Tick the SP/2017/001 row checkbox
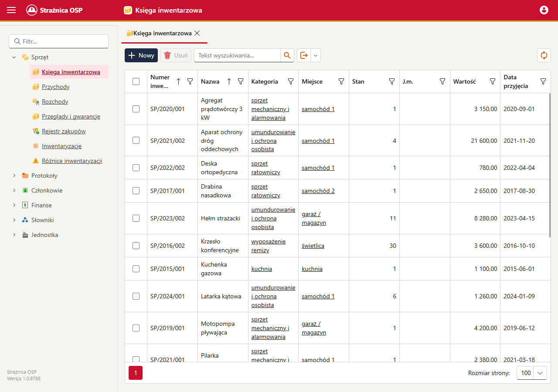The height and width of the screenshot is (392, 558). [x=136, y=191]
